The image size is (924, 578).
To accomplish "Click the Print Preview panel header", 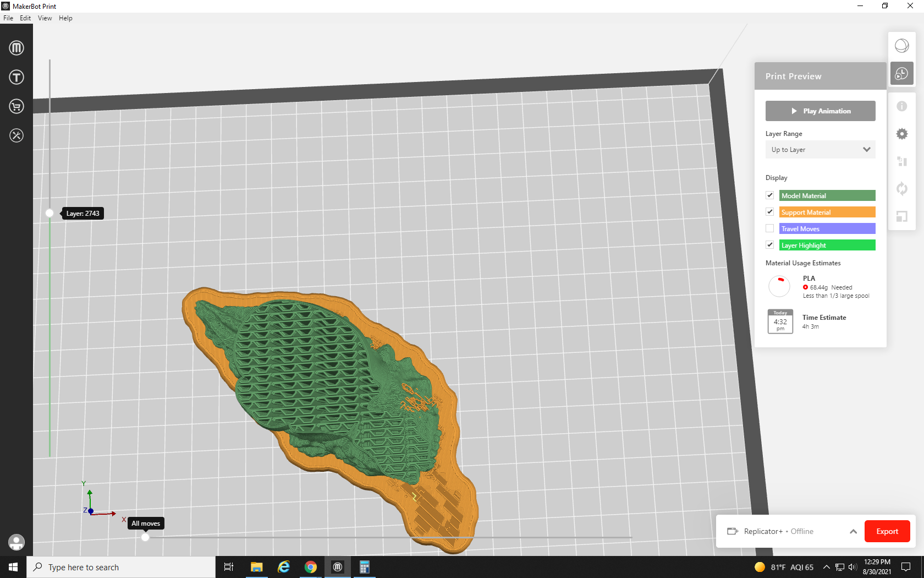I will point(820,76).
